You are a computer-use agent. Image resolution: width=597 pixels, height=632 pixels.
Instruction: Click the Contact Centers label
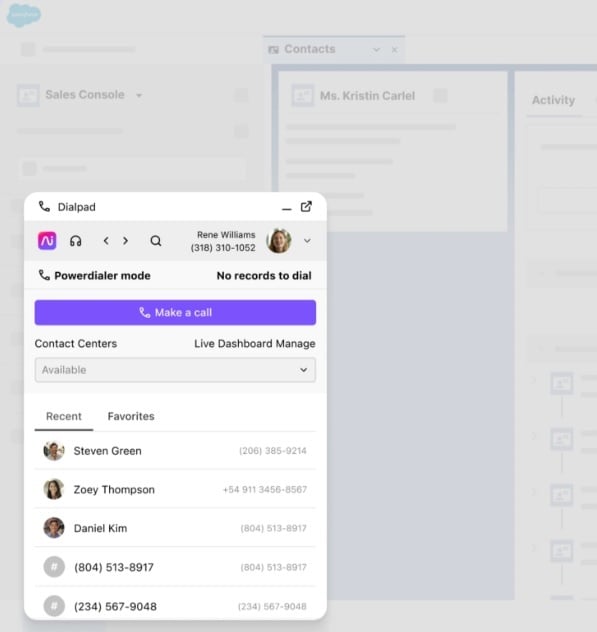tap(76, 343)
